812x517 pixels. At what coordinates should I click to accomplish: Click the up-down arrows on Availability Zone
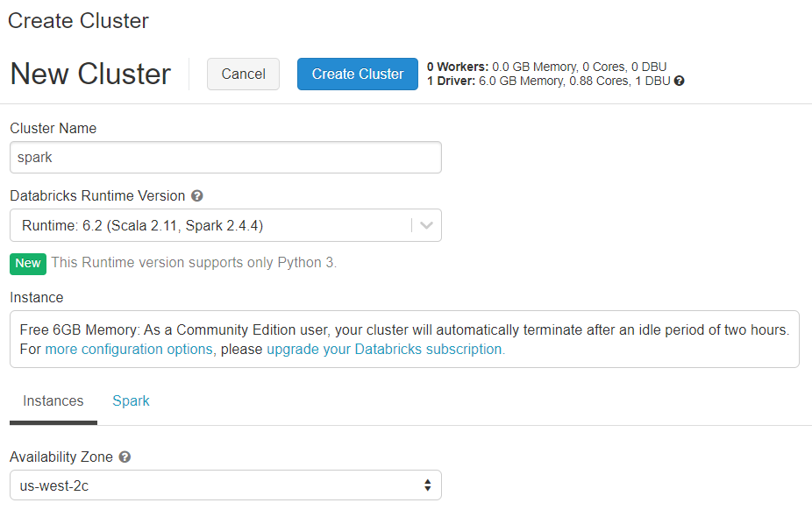pos(427,485)
